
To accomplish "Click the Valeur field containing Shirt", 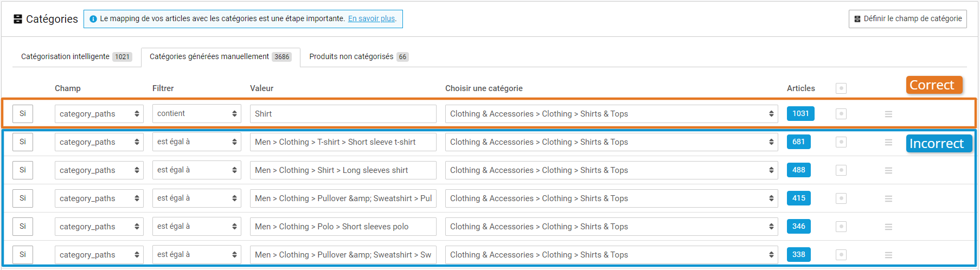I will (x=343, y=114).
